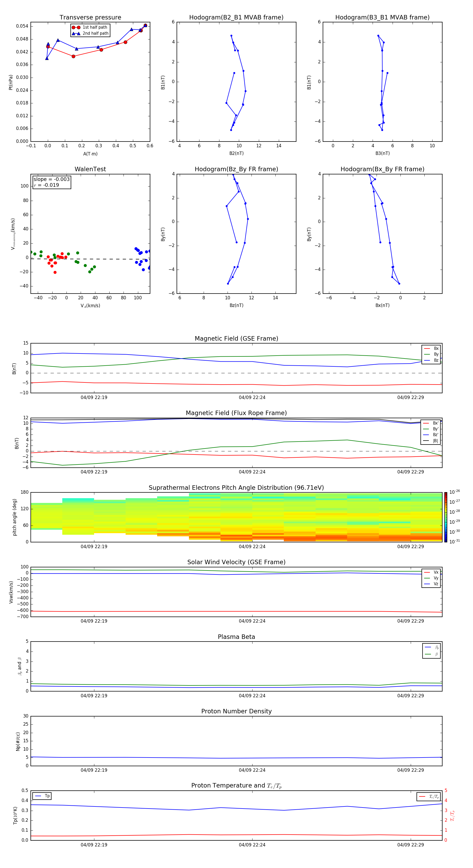Click the "Bz" entry in GSE field legend
473x868 pixels.
pyautogui.click(x=431, y=360)
